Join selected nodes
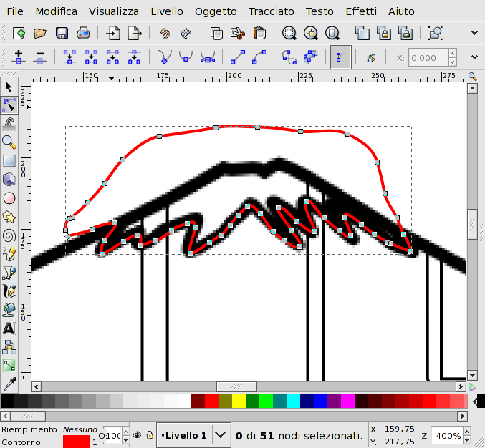 (69, 57)
